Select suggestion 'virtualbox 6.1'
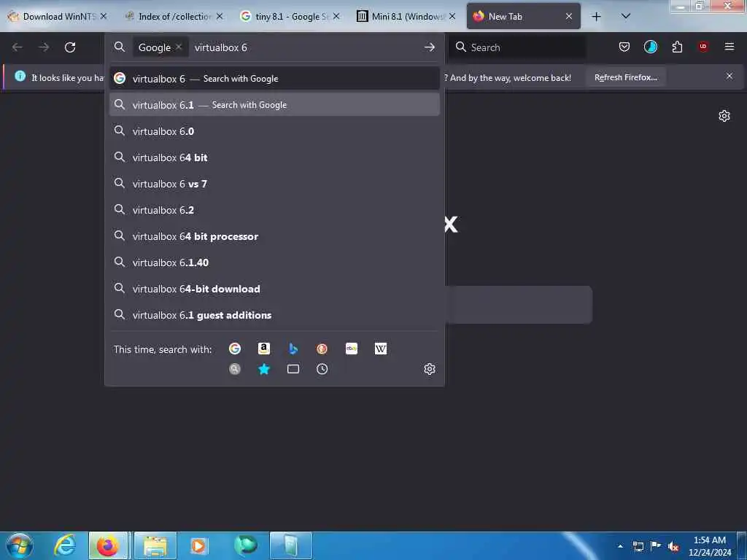This screenshot has height=560, width=747. point(274,105)
